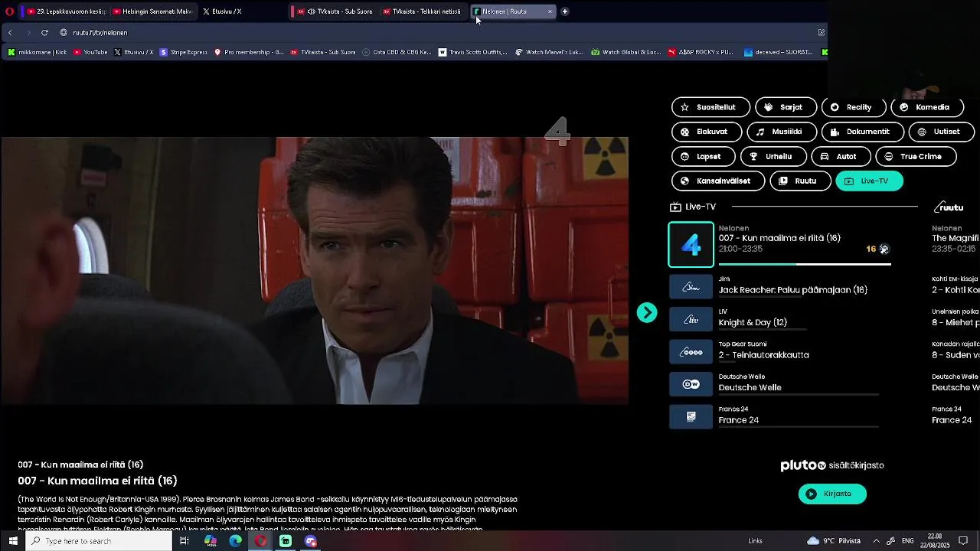Open the Opera menu icon
The image size is (980, 551).
tap(9, 11)
